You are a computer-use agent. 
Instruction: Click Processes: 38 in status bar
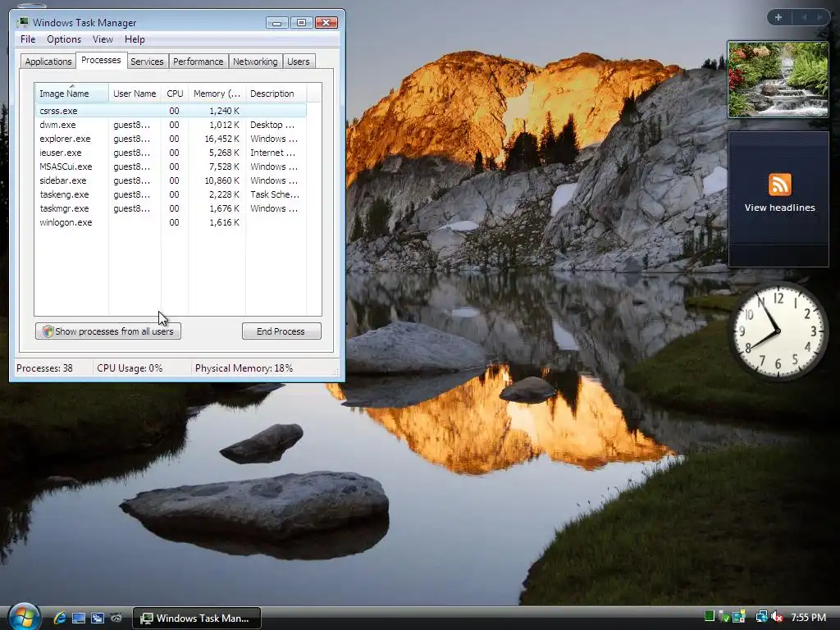(44, 368)
